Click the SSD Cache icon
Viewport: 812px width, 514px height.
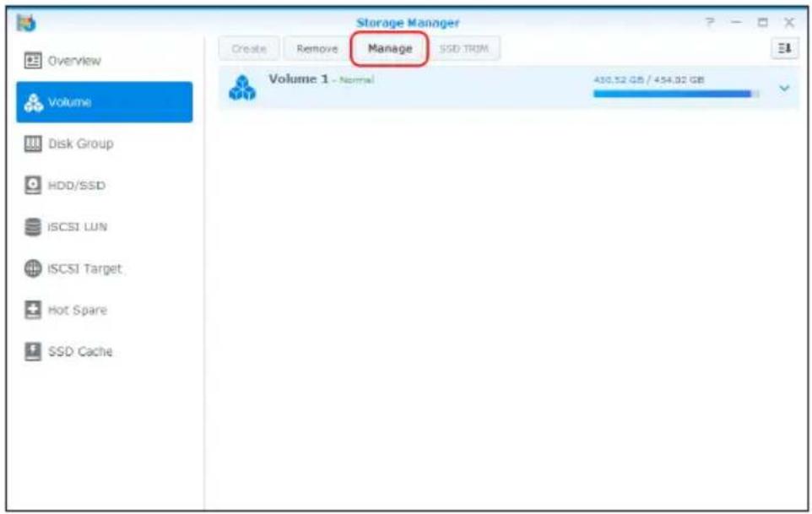(x=33, y=351)
